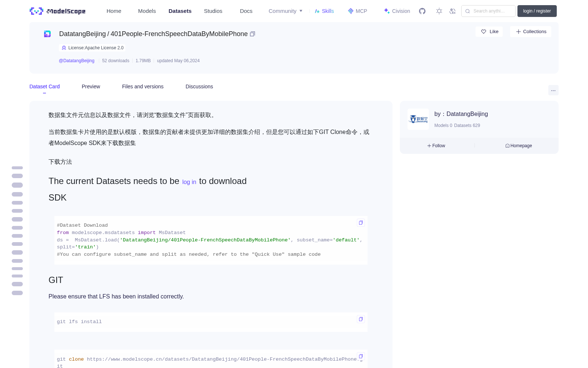Copy the git clone command

pos(361,356)
